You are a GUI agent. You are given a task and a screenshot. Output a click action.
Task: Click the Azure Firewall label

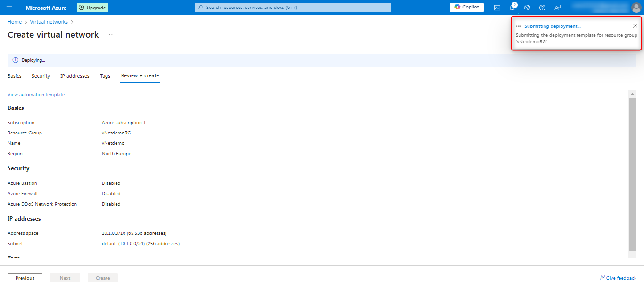tap(23, 194)
